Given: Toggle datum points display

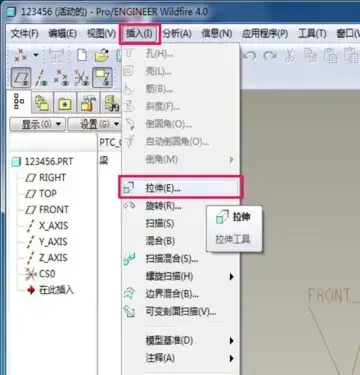Looking at the screenshot, I should [61, 78].
